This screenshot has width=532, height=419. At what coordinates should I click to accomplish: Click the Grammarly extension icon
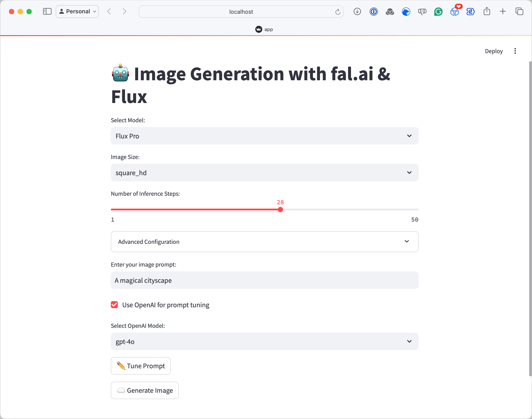438,12
